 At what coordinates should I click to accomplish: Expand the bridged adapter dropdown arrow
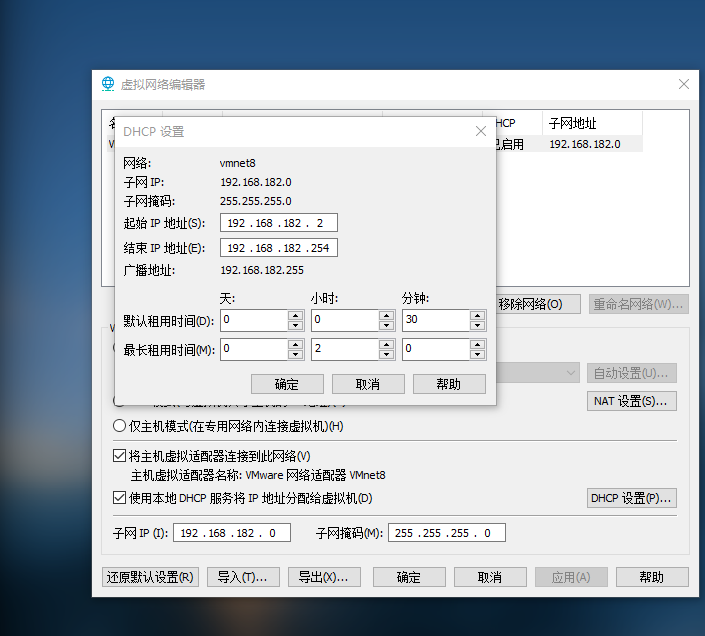click(x=571, y=373)
